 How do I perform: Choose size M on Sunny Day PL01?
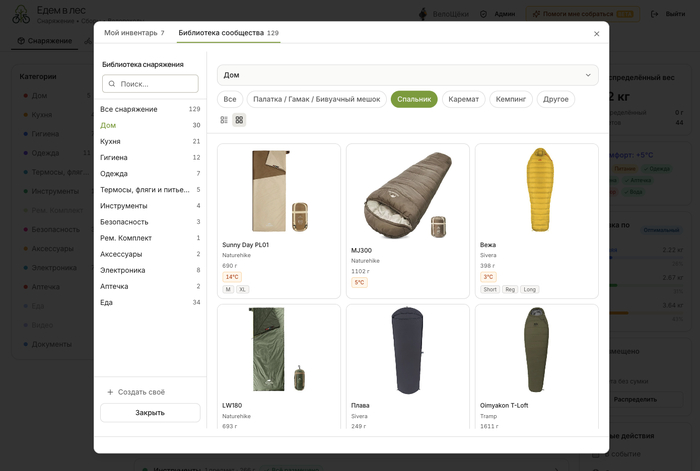[x=228, y=289]
